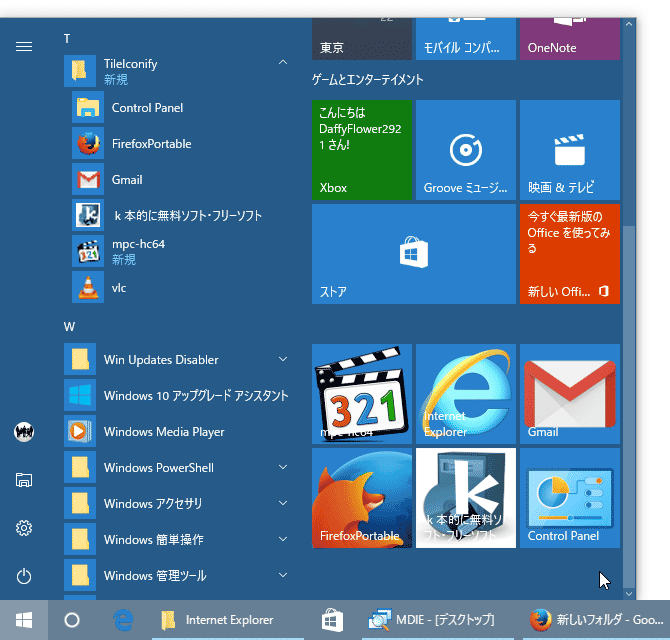Viewport: 670px width, 640px height.
Task: Switch to MDIE - [デスクトップ] taskbar button
Action: (x=438, y=620)
